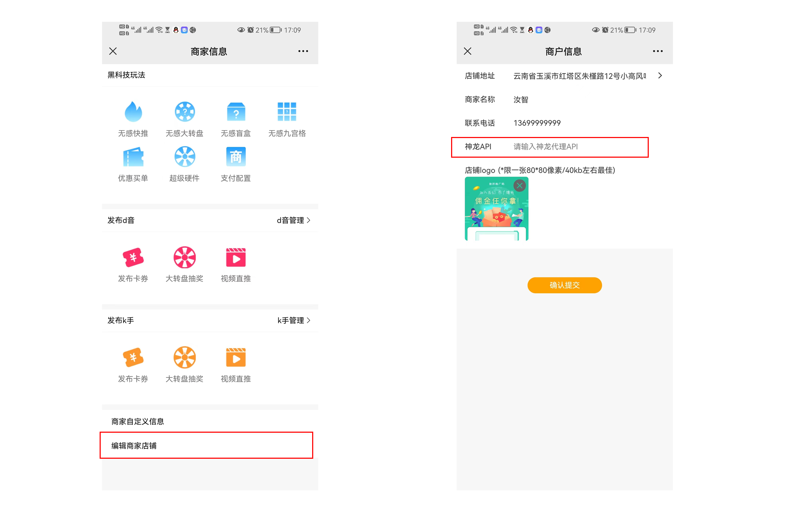The image size is (797, 532).
Task: Open 无感九宫格 grid icon
Action: [x=287, y=111]
